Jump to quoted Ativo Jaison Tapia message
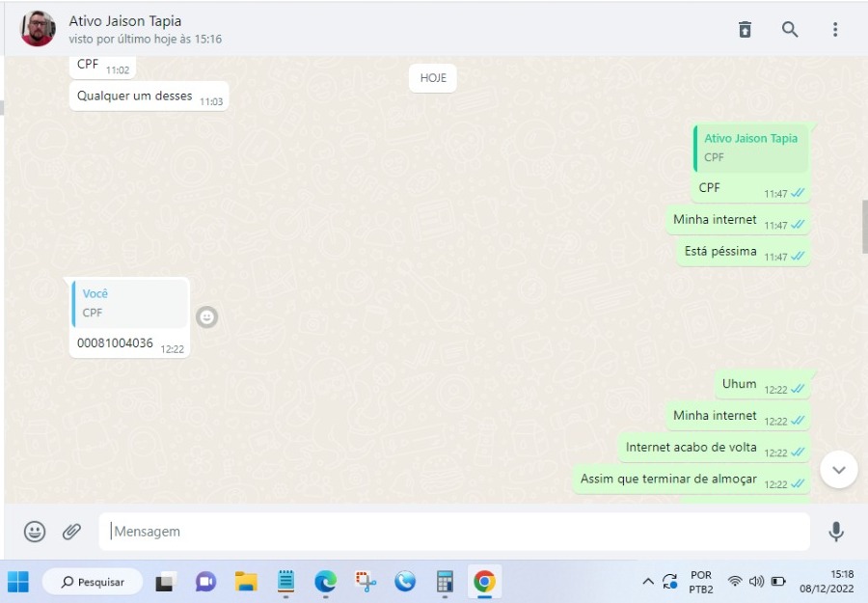Screen dimensions: 868x603 point(750,148)
